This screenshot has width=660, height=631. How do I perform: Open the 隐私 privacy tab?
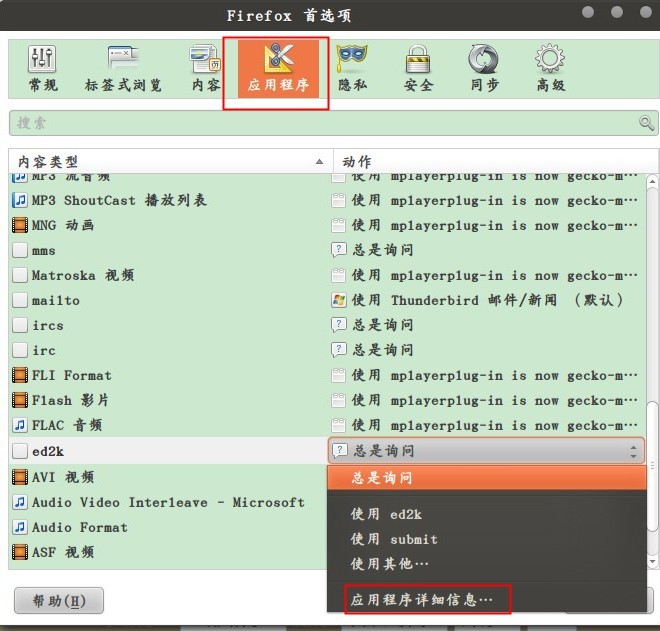click(x=352, y=69)
